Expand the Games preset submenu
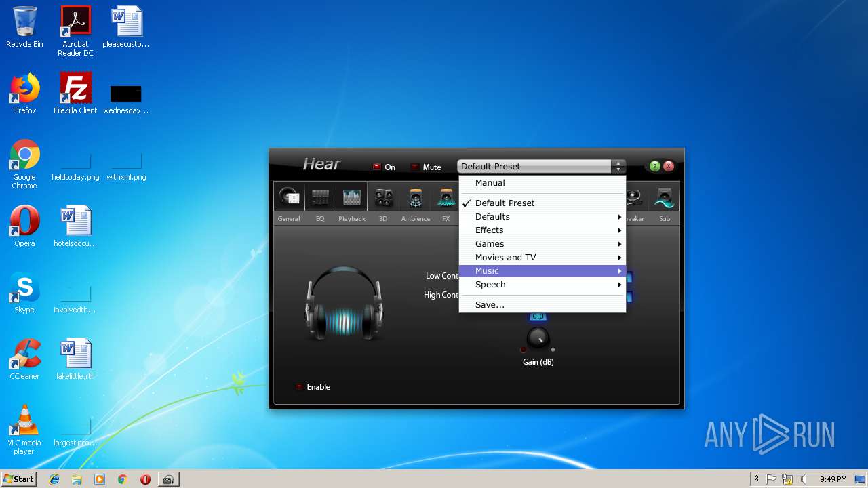This screenshot has height=488, width=868. coord(542,244)
